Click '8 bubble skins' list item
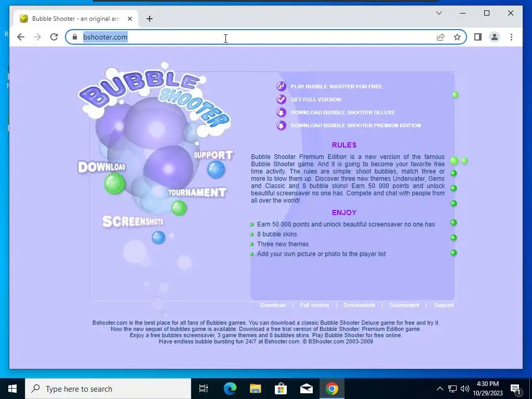Screen dimensions: 532x399 [x=277, y=234]
